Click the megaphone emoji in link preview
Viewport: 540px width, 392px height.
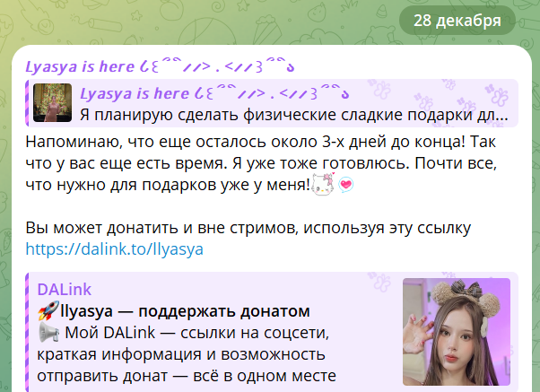click(48, 333)
